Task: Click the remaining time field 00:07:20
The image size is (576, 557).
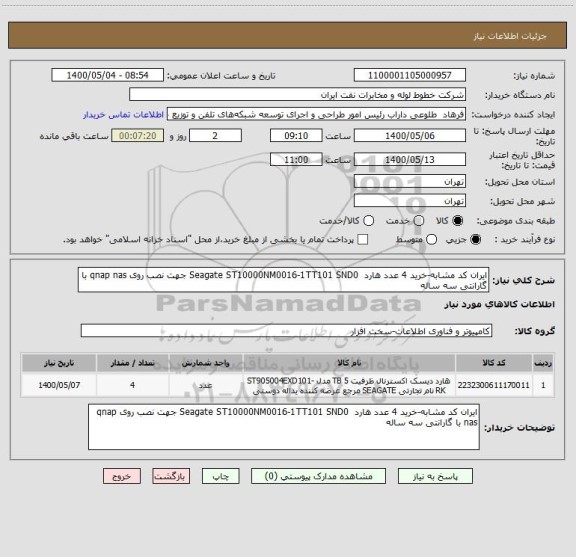Action: click(138, 136)
